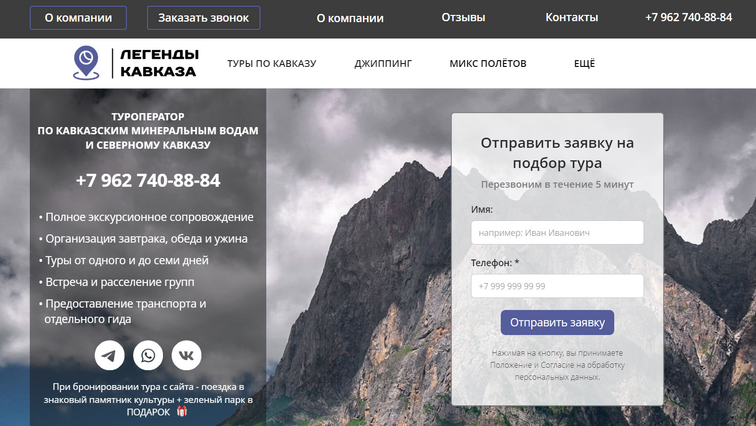The height and width of the screenshot is (426, 756).
Task: Click the Туроператор по Кавказским Минеральным Водам heading
Action: (x=148, y=131)
